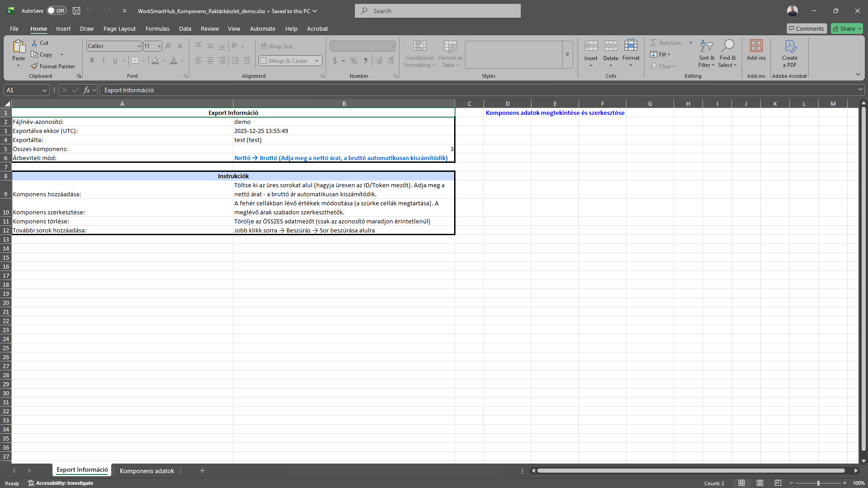Click the Save icon in title bar

pyautogui.click(x=76, y=11)
